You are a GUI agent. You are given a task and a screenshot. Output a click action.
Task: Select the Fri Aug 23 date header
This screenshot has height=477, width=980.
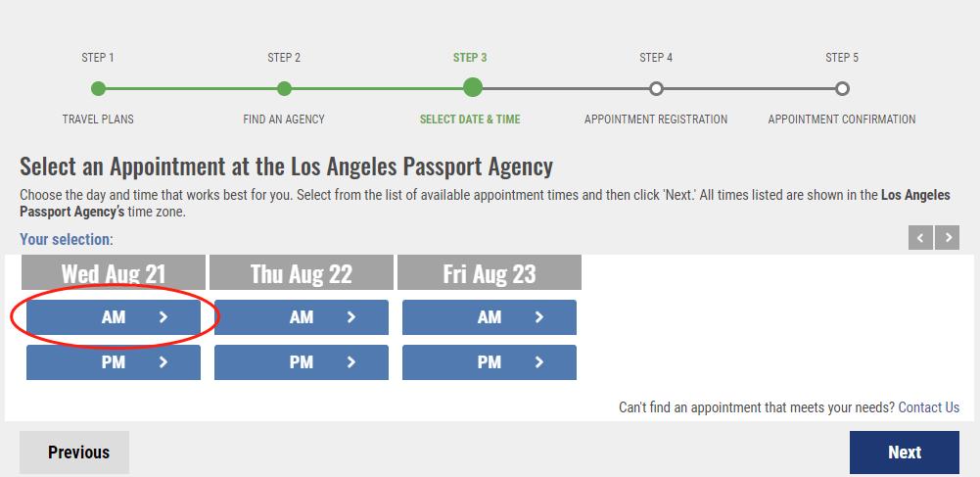coord(490,273)
